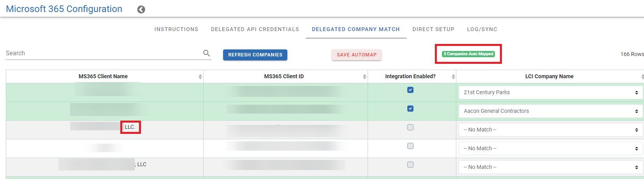
Task: Focus the Search input field
Action: click(x=103, y=53)
